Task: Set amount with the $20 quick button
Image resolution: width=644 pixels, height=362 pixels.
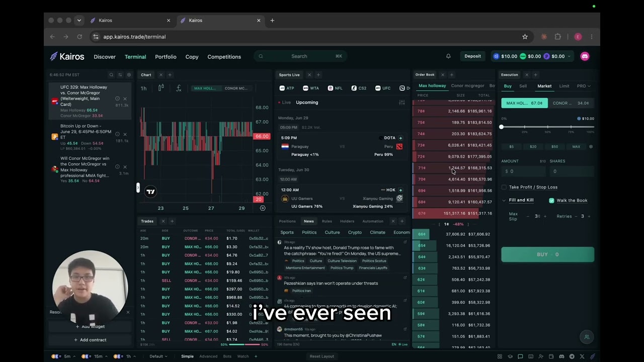Action: click(533, 147)
